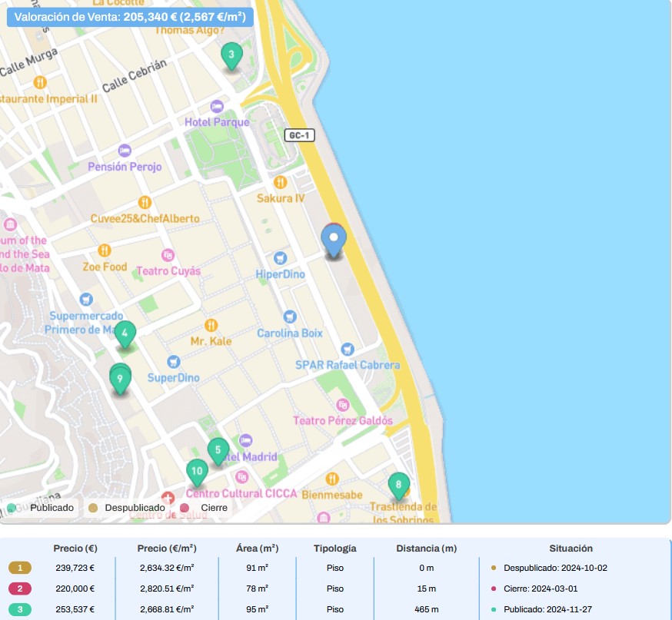The image size is (672, 620).
Task: Click the green map marker numbered 3
Action: click(231, 55)
